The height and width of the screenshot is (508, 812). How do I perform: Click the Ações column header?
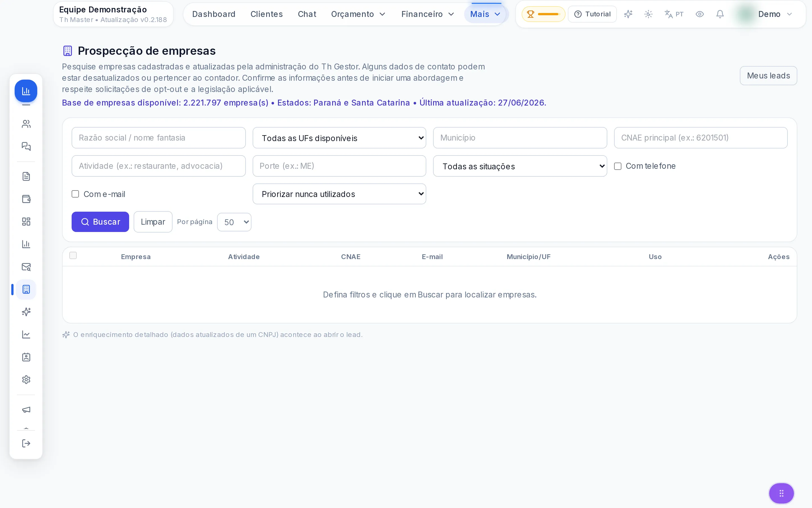coord(778,257)
